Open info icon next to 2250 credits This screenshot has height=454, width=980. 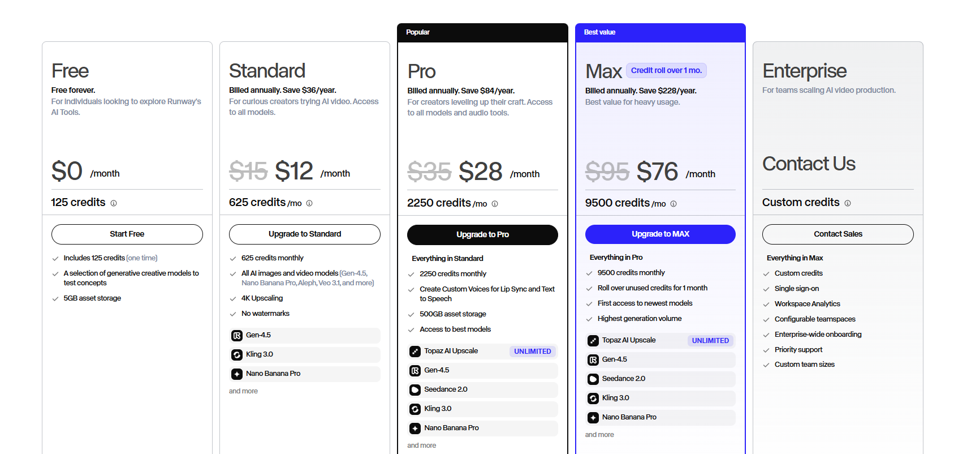495,204
